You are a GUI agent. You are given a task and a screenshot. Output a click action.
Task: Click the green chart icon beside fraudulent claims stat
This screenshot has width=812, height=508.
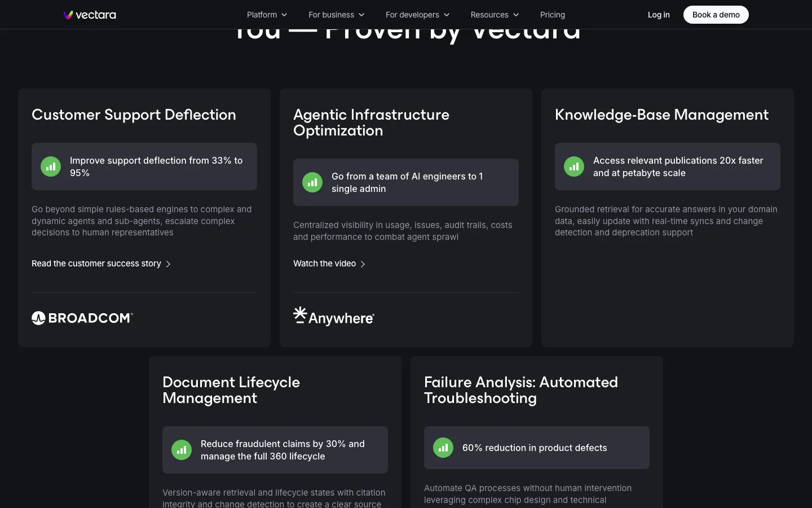tap(182, 450)
